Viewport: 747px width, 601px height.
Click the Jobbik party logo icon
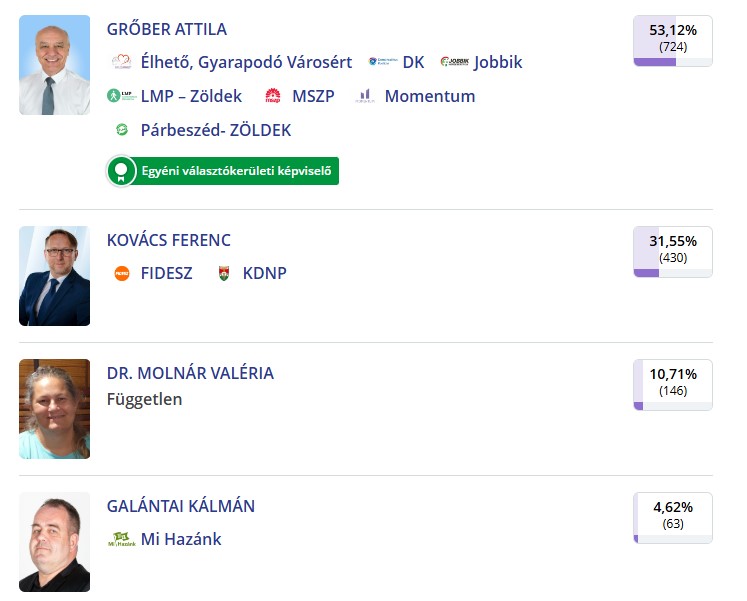coord(454,62)
